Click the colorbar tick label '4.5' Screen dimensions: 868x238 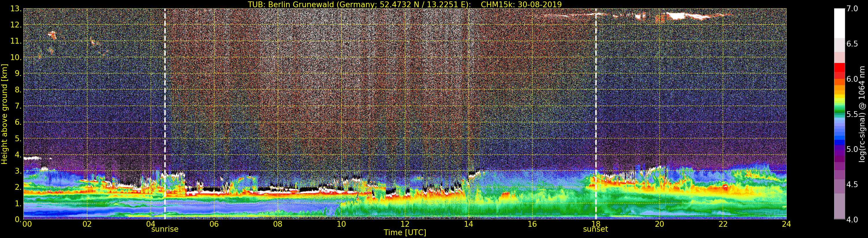tap(852, 185)
